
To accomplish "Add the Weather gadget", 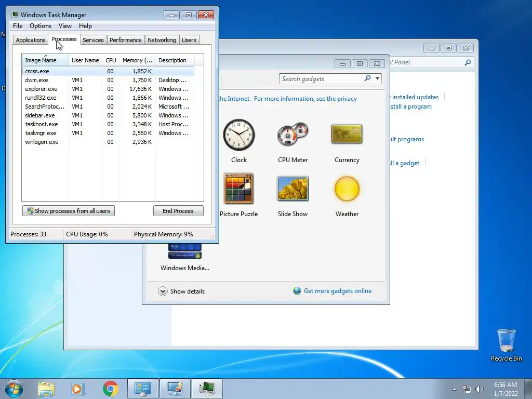I will pyautogui.click(x=347, y=189).
